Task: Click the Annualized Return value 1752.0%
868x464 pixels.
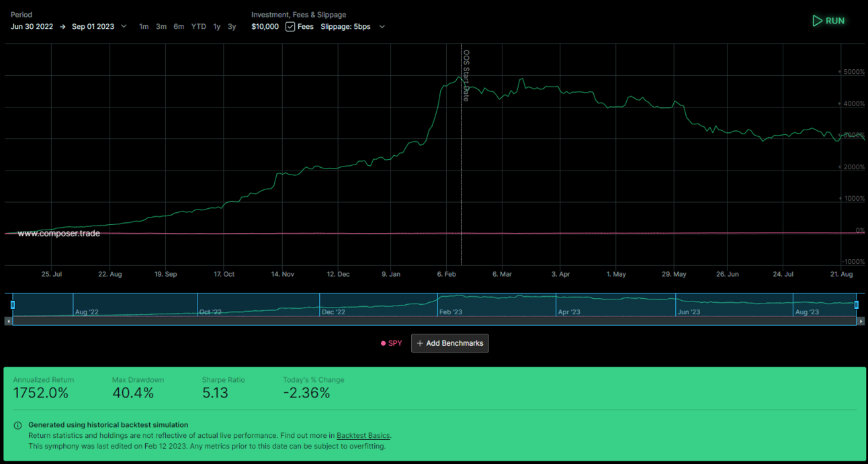Action: pyautogui.click(x=41, y=393)
